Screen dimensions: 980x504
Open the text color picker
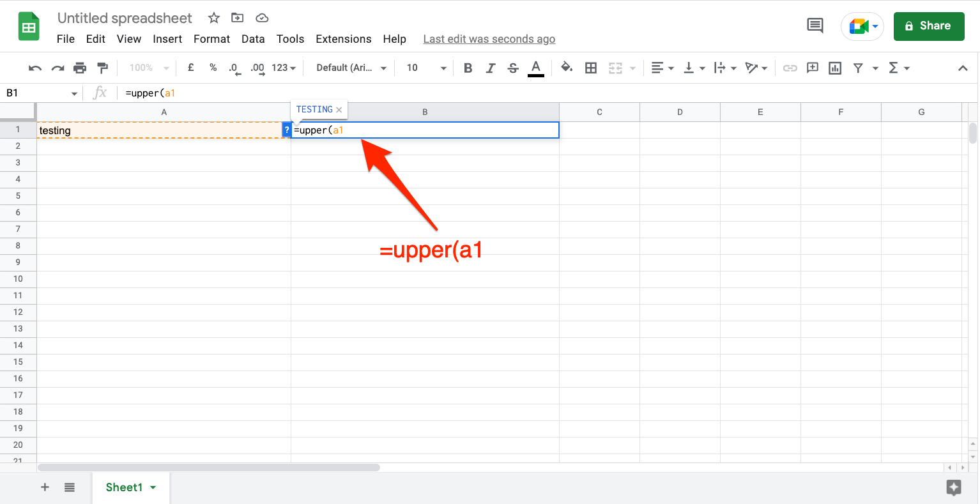535,67
